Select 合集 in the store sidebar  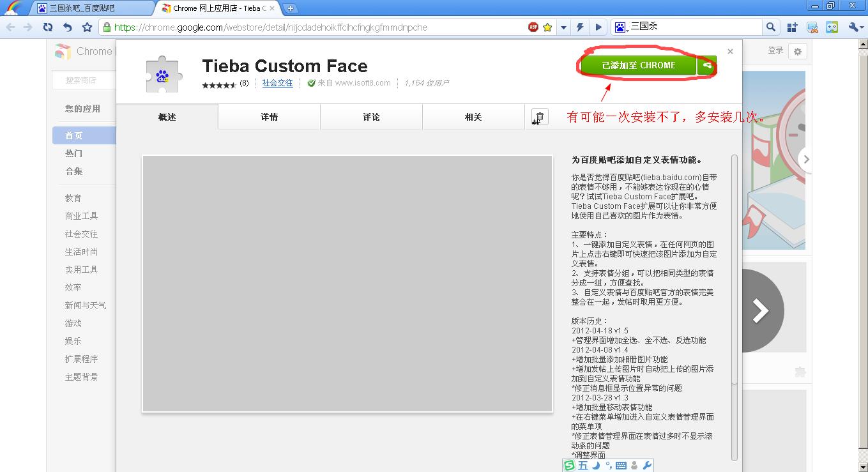point(73,171)
